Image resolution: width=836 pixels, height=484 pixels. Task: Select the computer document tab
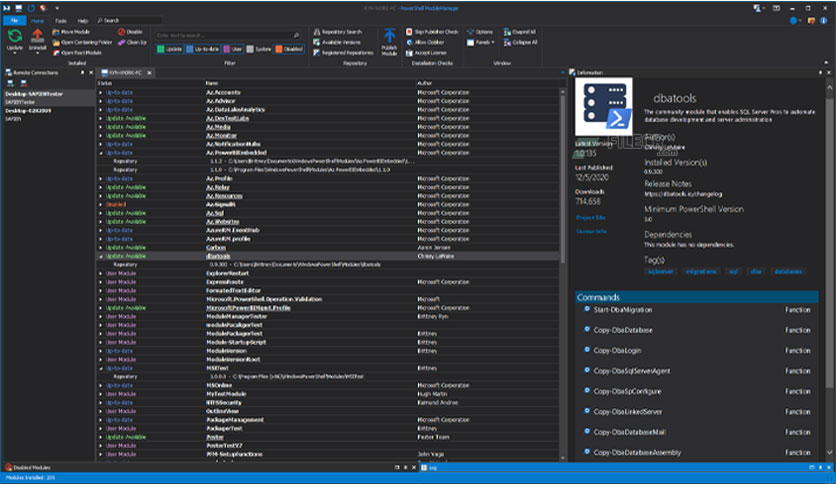pyautogui.click(x=125, y=72)
